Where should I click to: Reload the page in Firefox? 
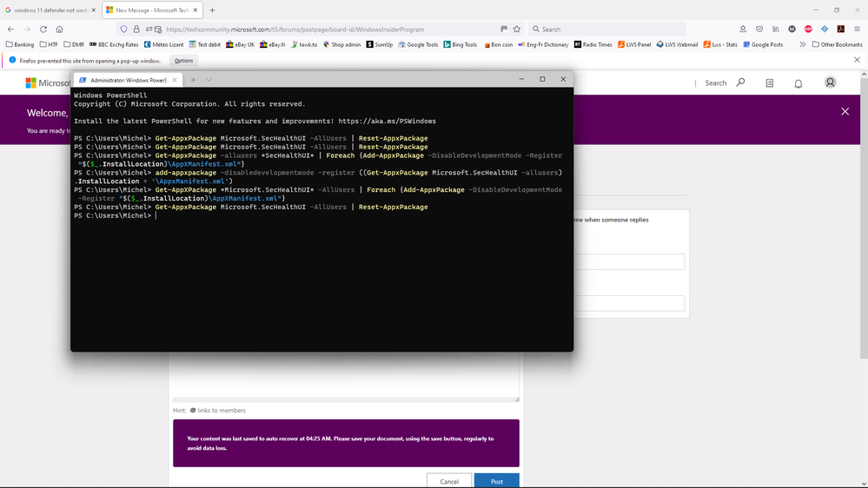click(43, 30)
